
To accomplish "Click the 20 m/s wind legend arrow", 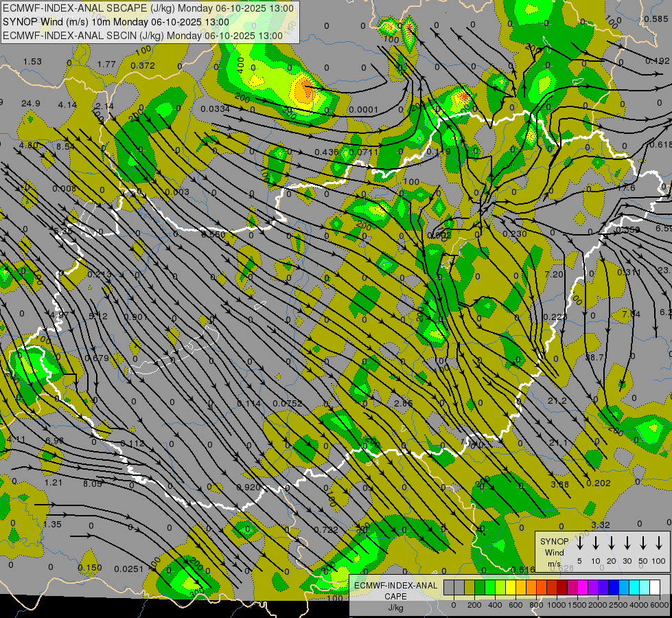I will point(612,543).
